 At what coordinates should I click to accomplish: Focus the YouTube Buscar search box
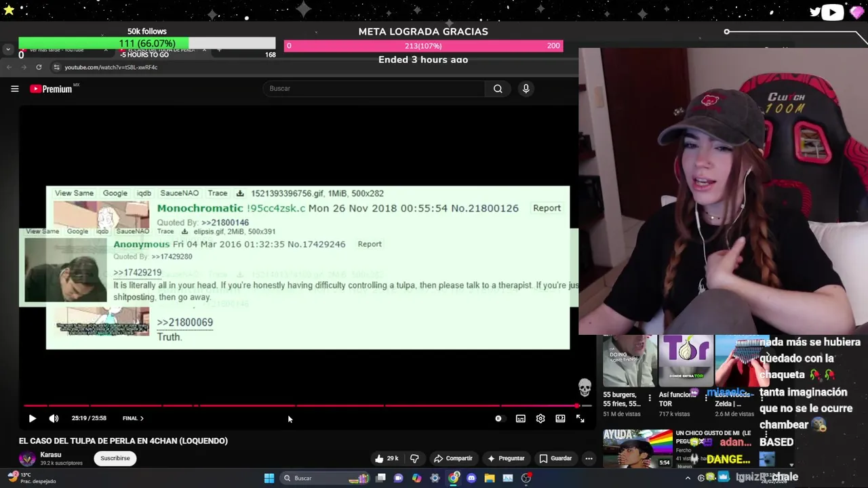[x=374, y=89]
